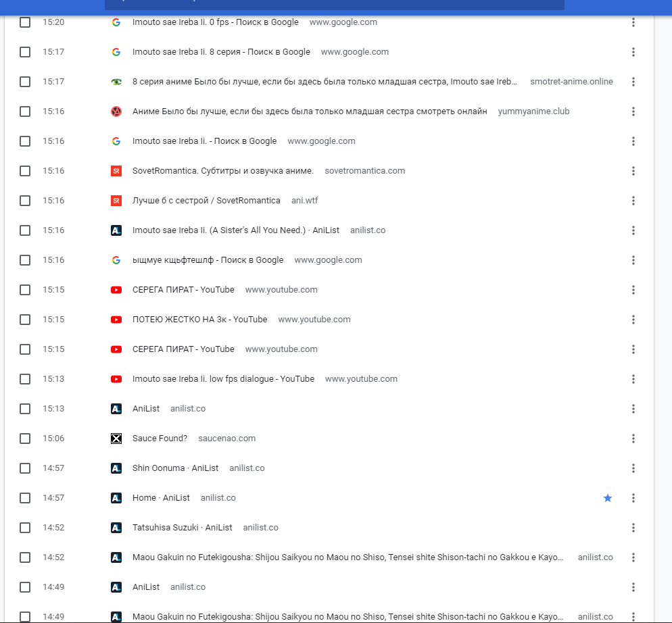Open more actions for sovetromantica.com entry

pyautogui.click(x=633, y=171)
